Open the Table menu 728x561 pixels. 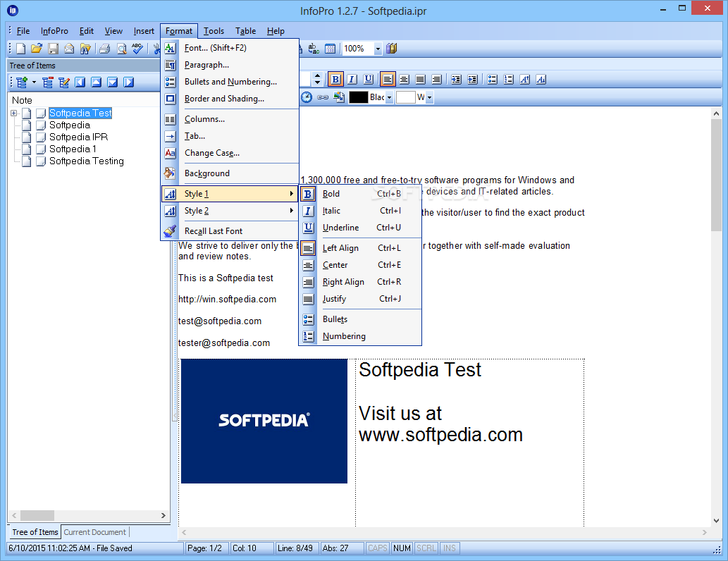tap(246, 31)
